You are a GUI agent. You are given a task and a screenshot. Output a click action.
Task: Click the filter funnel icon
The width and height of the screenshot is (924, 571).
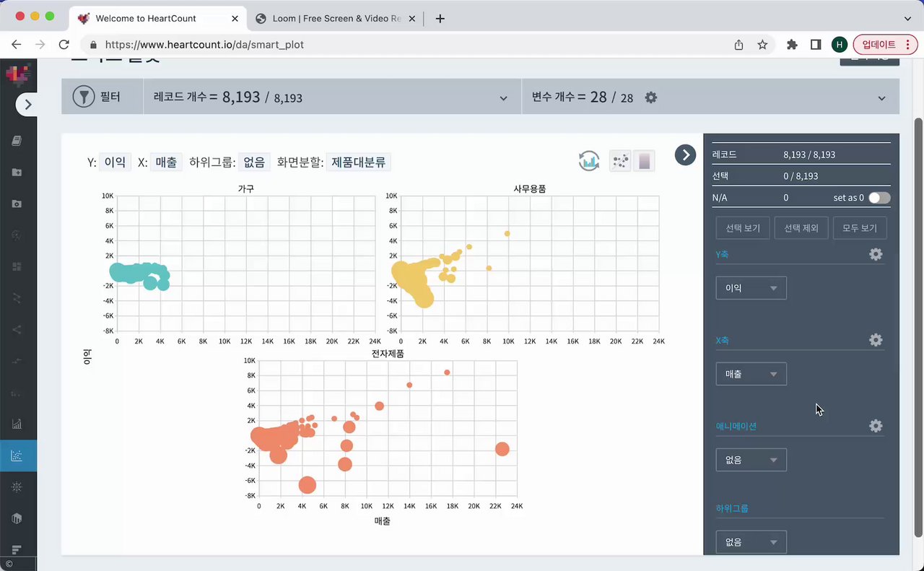[84, 97]
